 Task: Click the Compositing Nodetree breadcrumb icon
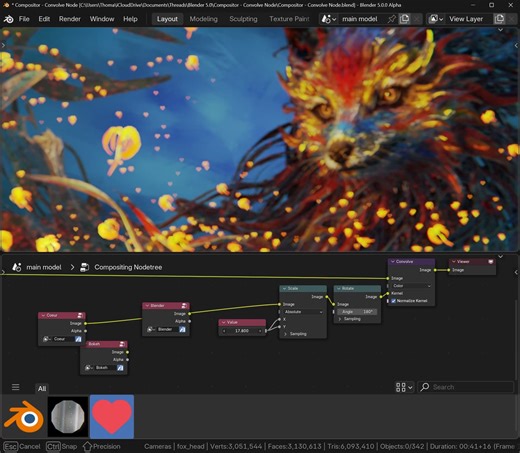(85, 267)
